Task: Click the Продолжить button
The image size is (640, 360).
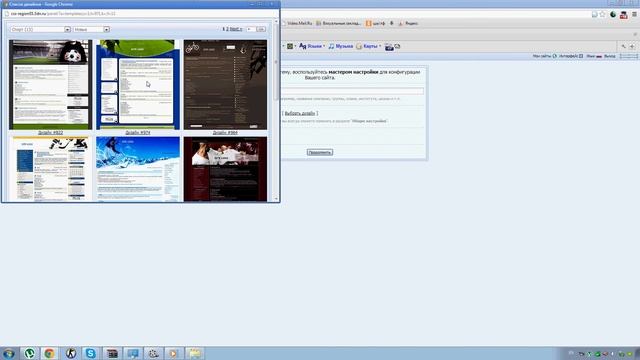Action: click(320, 152)
